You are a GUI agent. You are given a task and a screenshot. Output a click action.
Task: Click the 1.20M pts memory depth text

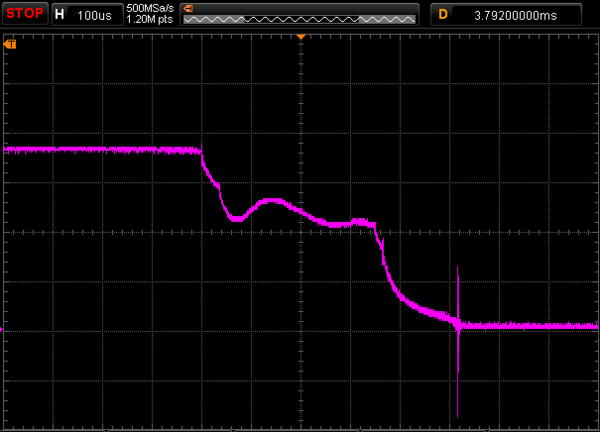pos(150,19)
